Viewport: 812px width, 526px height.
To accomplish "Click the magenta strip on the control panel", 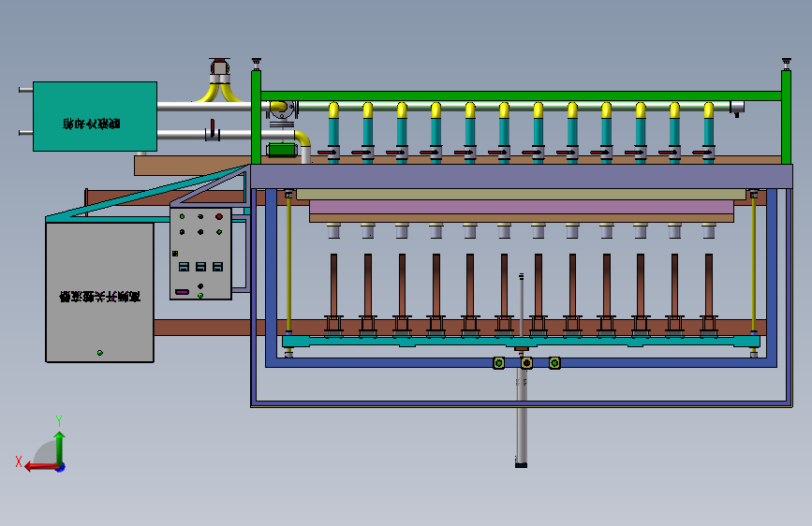I will click(182, 292).
